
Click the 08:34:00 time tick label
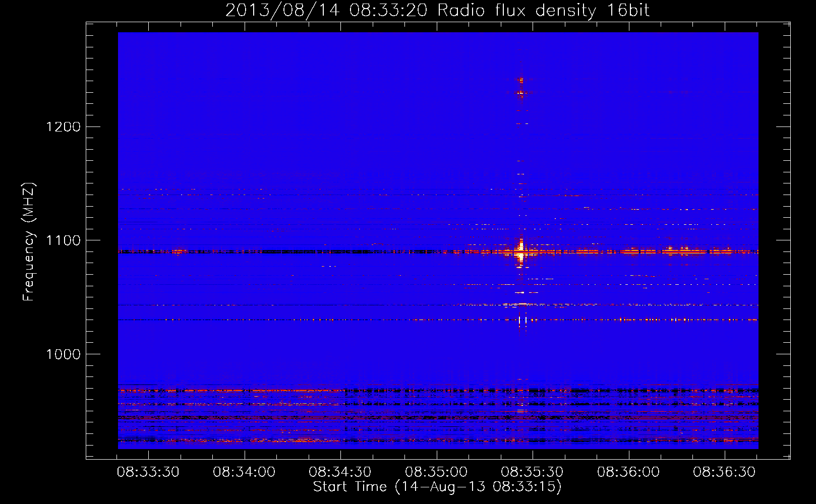pos(244,472)
